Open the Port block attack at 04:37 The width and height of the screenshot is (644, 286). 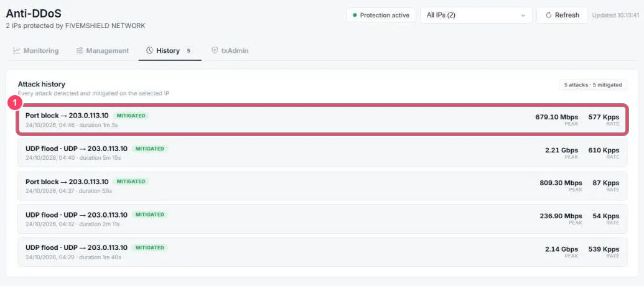tap(322, 185)
